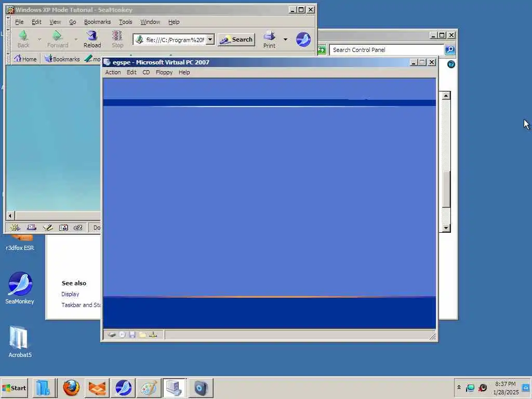
Task: Click the Stop button in SeaMonkey
Action: 117,39
